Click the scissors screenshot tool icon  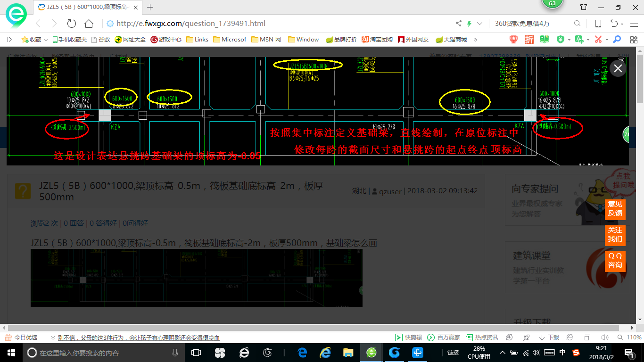(598, 40)
